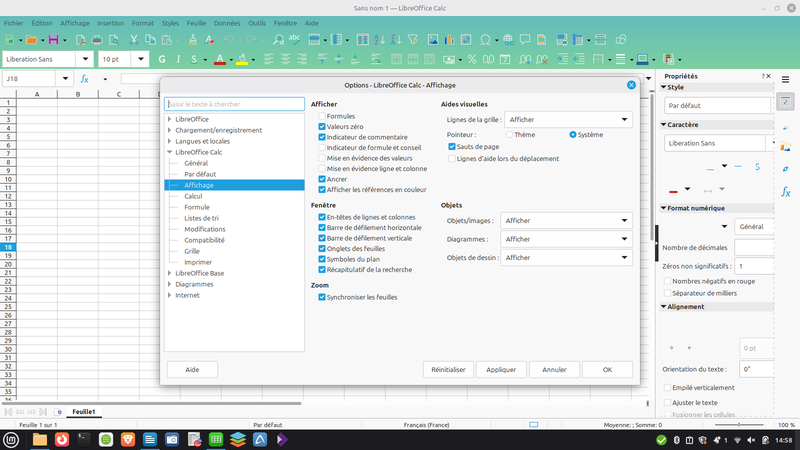Insert hyperlink globe icon
This screenshot has width=800, height=450.
click(x=508, y=39)
